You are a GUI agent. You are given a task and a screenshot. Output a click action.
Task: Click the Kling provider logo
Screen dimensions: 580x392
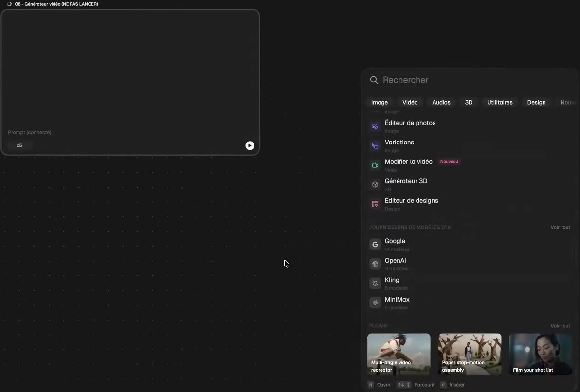pos(375,283)
